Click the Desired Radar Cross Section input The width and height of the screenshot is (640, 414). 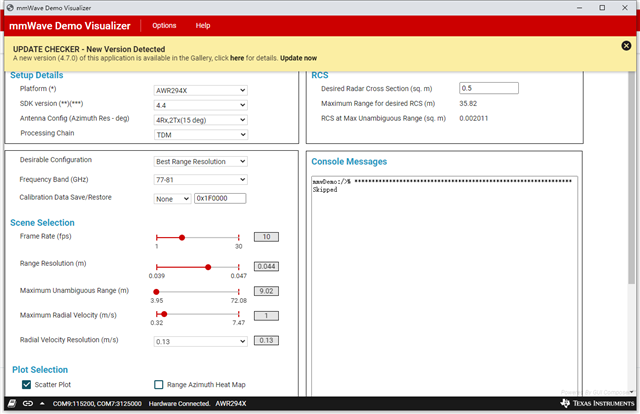[x=489, y=88]
